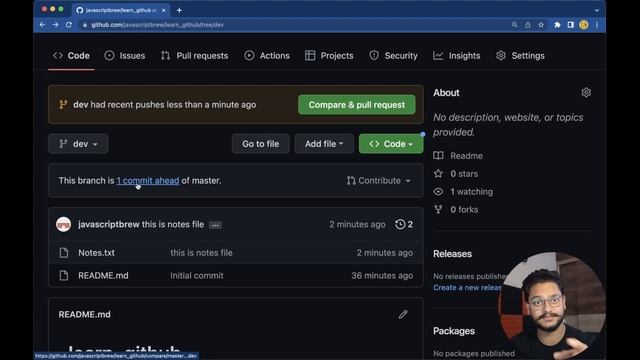Screen dimensions: 640x360
Task: Click the 36 minutes ago timestamp
Action: tap(382, 276)
